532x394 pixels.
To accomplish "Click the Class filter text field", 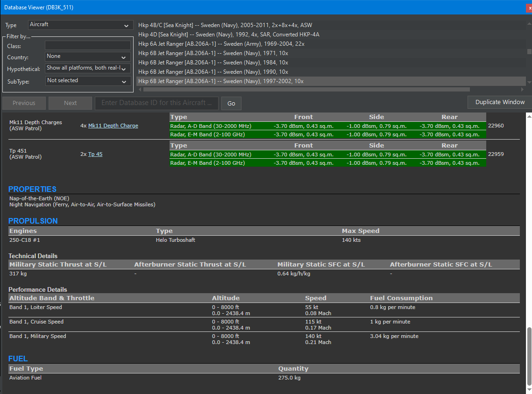I will coord(87,45).
